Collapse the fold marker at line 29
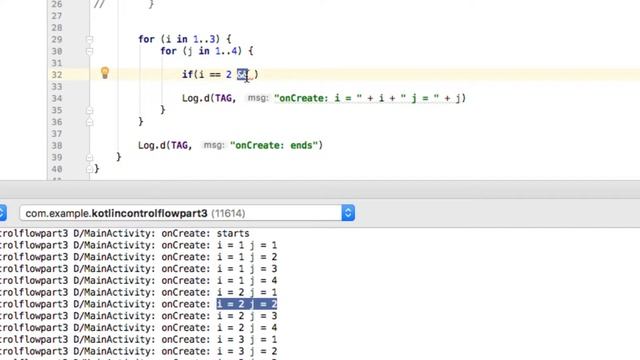640x360 pixels. click(x=89, y=39)
